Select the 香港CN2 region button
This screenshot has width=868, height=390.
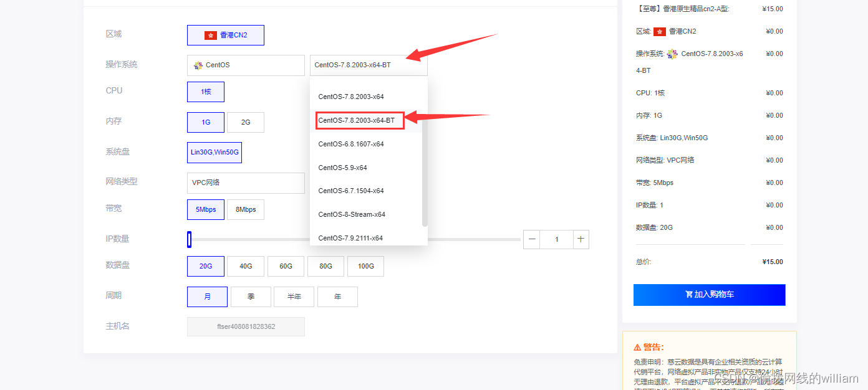[x=225, y=35]
